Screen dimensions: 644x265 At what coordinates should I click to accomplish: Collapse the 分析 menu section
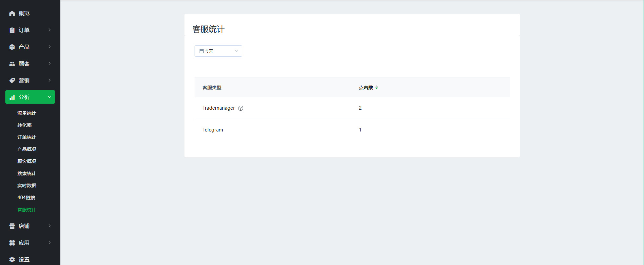click(50, 97)
